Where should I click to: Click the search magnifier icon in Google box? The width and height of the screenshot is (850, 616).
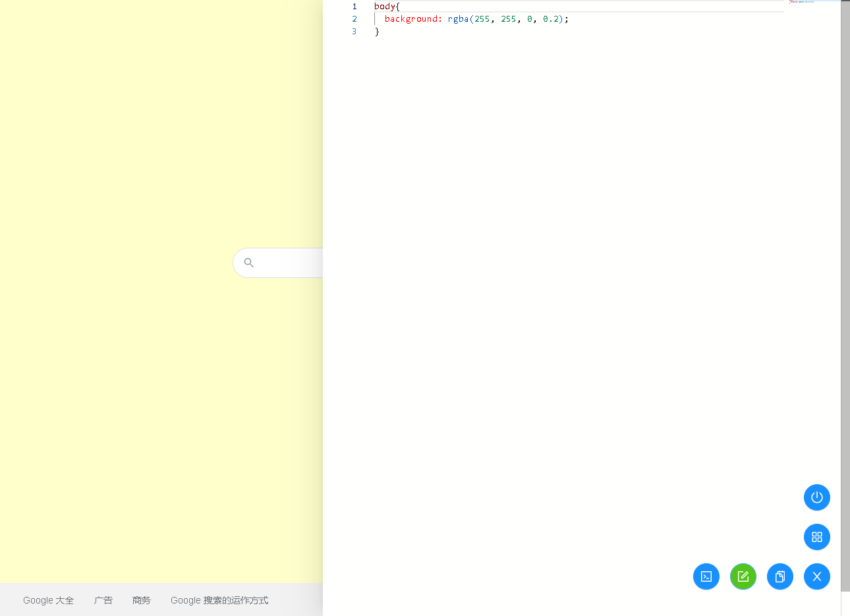click(248, 262)
